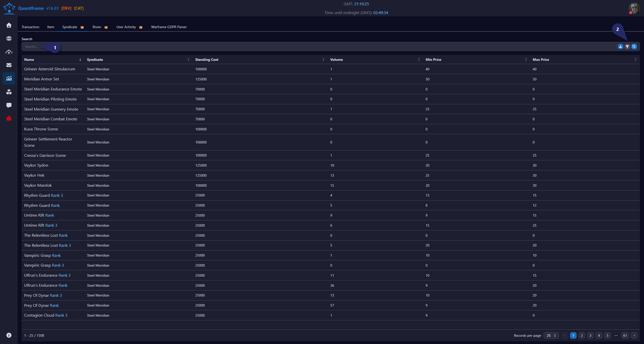Click Grineer Settlement Reactor Scene row
644x344 pixels.
[331, 142]
